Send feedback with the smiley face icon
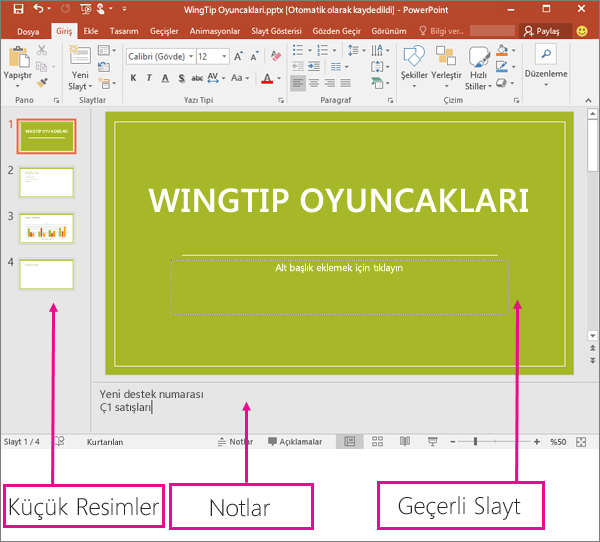Screen dimensions: 600x542 tap(582, 31)
